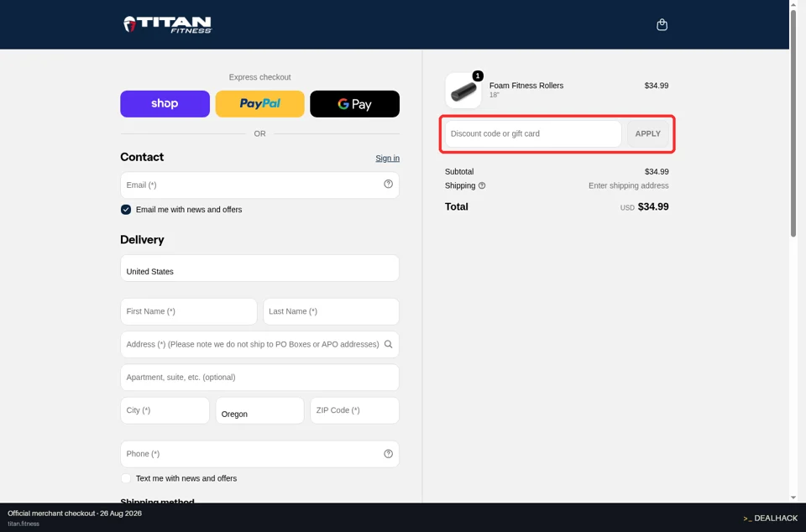
Task: Focus the Last Name field
Action: pyautogui.click(x=331, y=311)
